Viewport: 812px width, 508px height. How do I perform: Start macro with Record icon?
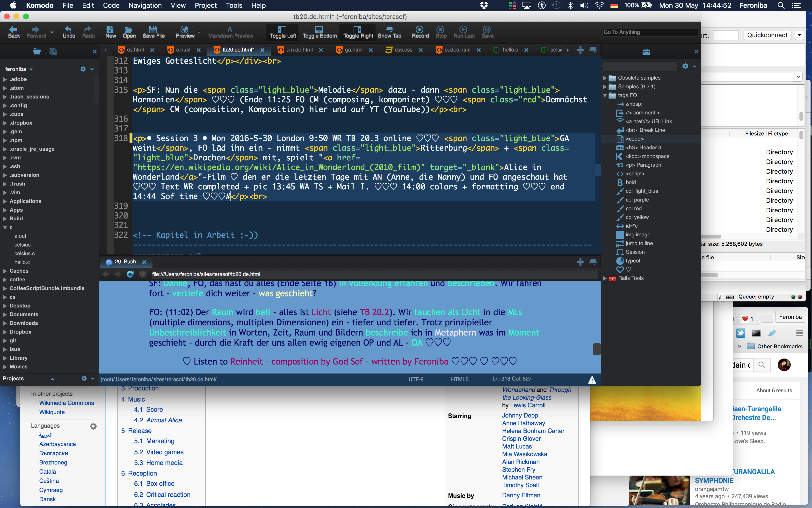[x=420, y=32]
